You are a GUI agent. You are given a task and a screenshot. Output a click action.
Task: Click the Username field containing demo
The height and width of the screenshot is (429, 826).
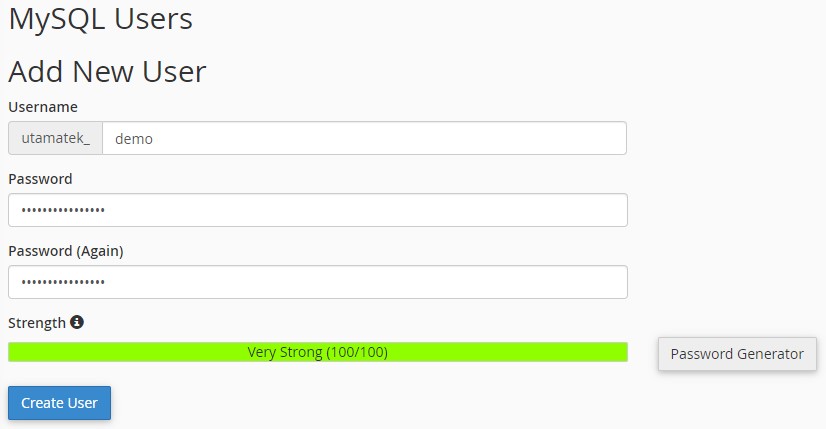(x=365, y=138)
